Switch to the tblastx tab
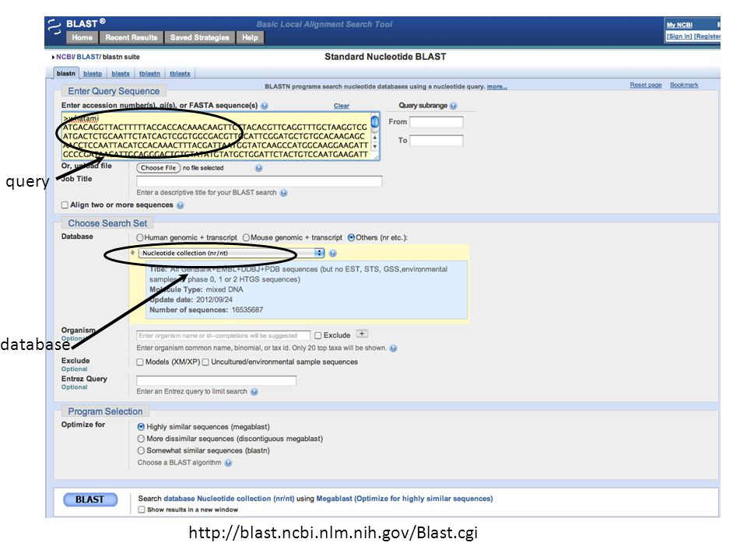747x560 pixels. click(x=180, y=74)
